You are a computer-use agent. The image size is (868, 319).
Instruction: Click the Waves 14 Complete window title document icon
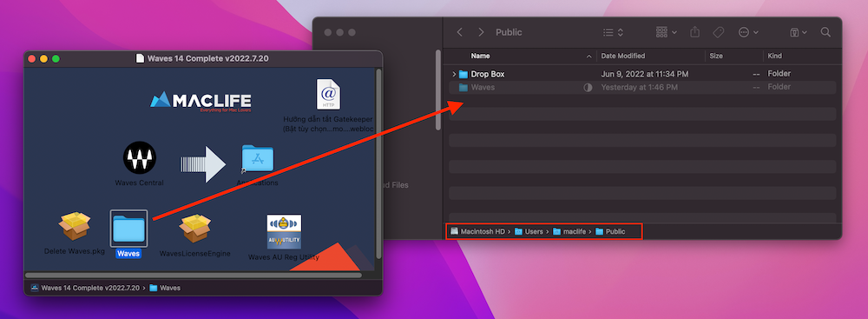click(141, 59)
